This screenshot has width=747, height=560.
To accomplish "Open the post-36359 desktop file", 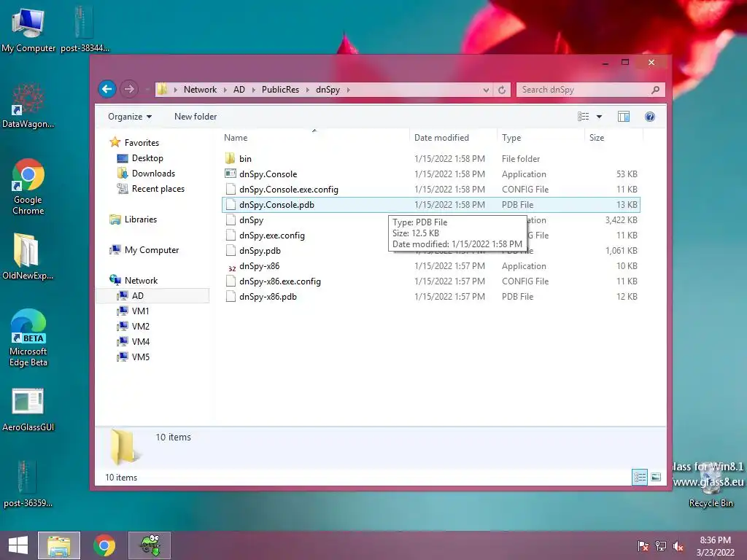I will [28, 483].
